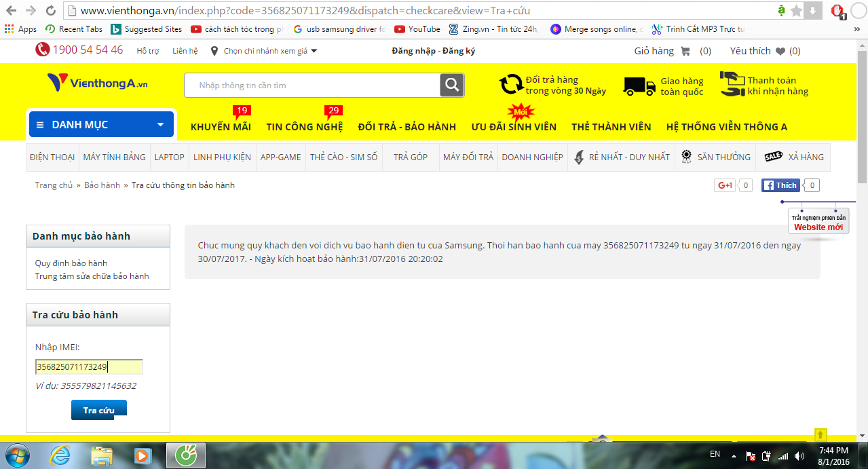Viewport: 868px width, 469px height.
Task: Click the scroll-to-top arrow button
Action: click(x=820, y=434)
